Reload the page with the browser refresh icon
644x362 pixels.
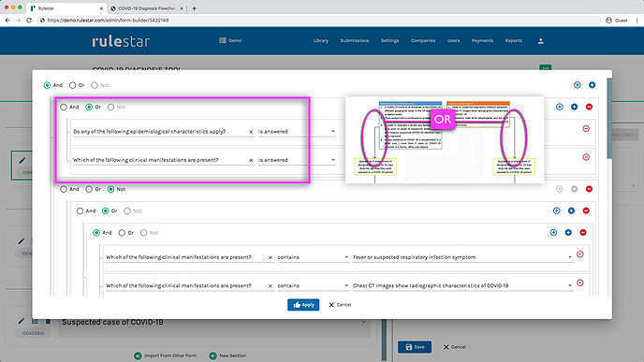click(x=29, y=21)
